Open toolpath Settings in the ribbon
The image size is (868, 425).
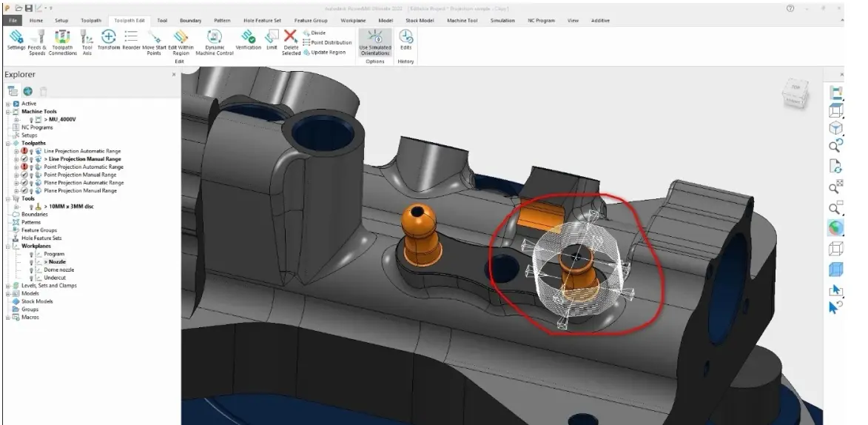(16, 41)
